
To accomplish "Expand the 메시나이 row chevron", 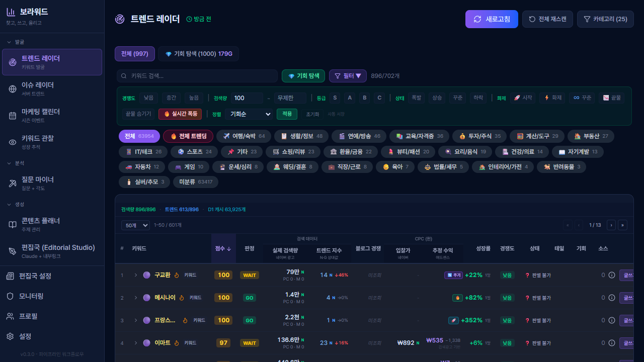I will [x=135, y=298].
